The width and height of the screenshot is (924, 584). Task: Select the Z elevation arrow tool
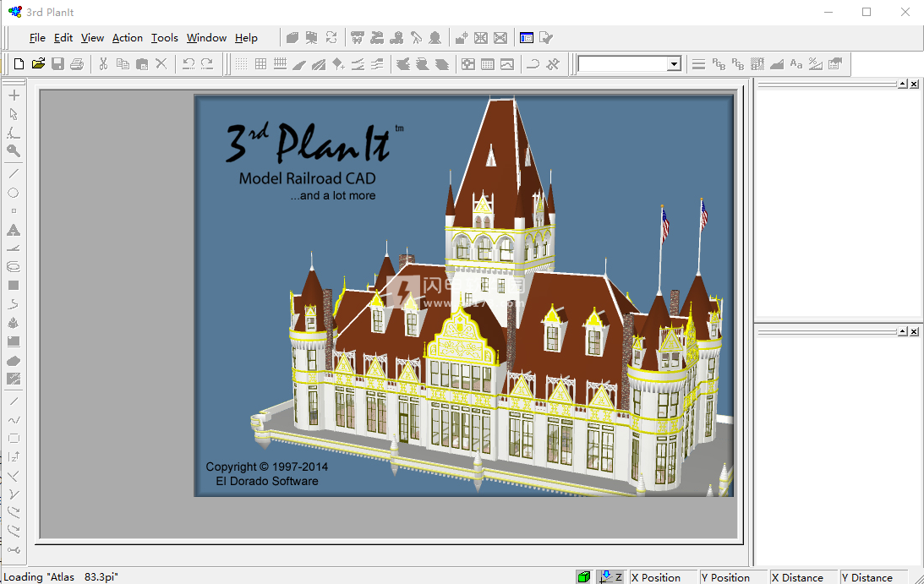point(14,456)
